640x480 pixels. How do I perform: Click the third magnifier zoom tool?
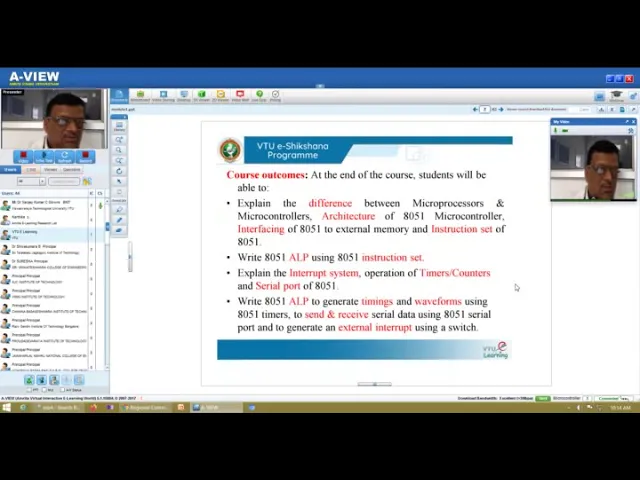pos(119,160)
